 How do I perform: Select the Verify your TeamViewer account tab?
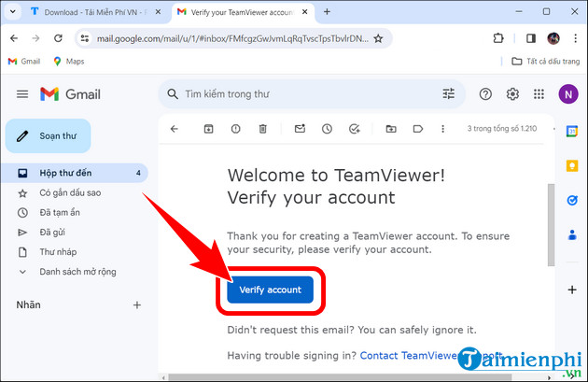click(242, 12)
